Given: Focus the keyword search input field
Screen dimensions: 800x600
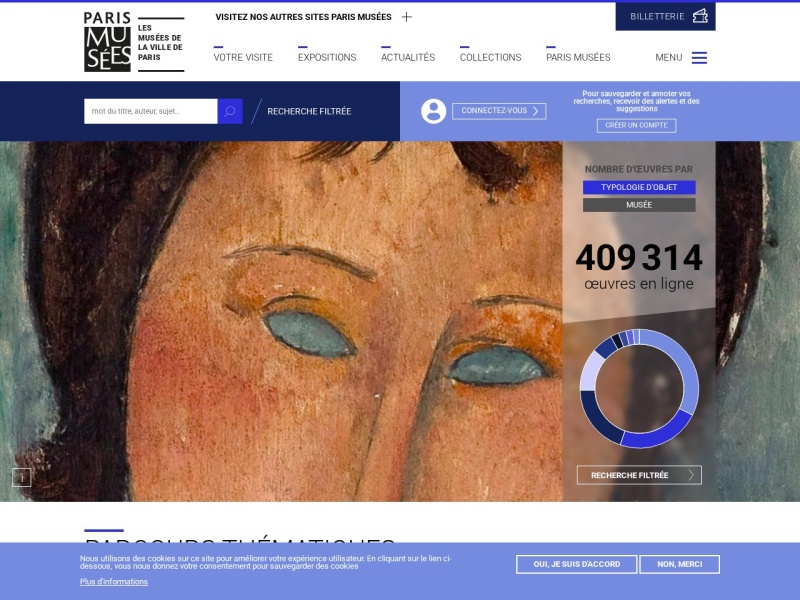Looking at the screenshot, I should point(151,111).
